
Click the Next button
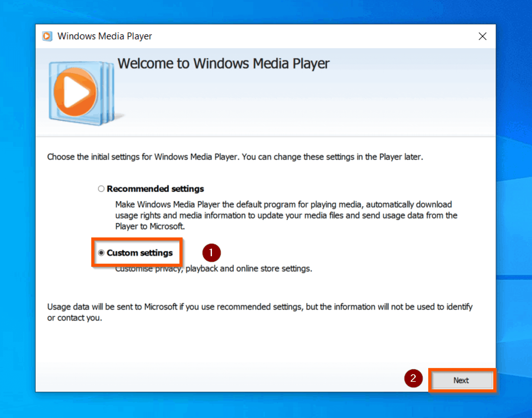coord(462,380)
